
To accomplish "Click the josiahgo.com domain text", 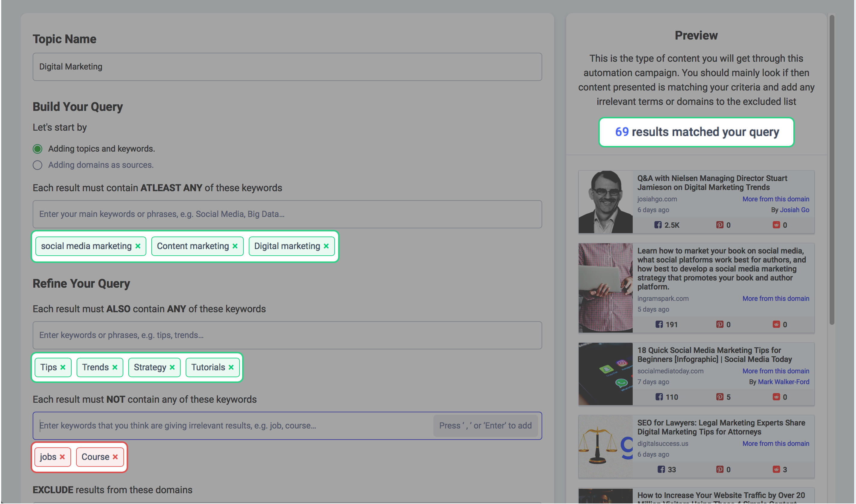I will [657, 199].
